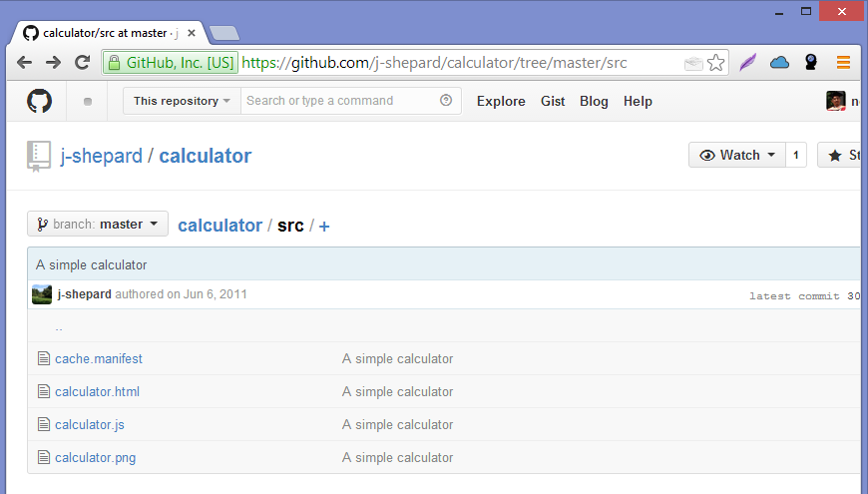The width and height of the screenshot is (868, 494).
Task: Click the A simple calculator commit header
Action: (92, 265)
